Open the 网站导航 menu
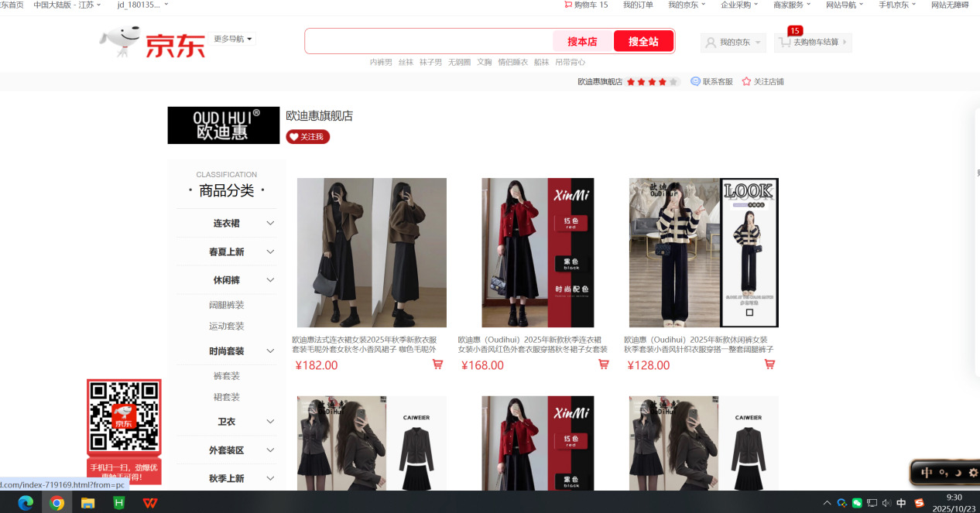 point(842,5)
